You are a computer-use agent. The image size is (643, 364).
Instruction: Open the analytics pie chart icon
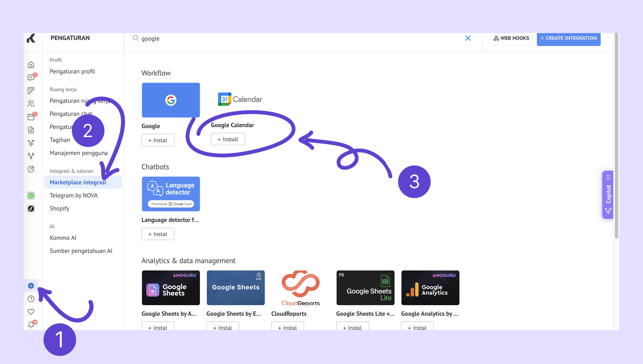(31, 169)
